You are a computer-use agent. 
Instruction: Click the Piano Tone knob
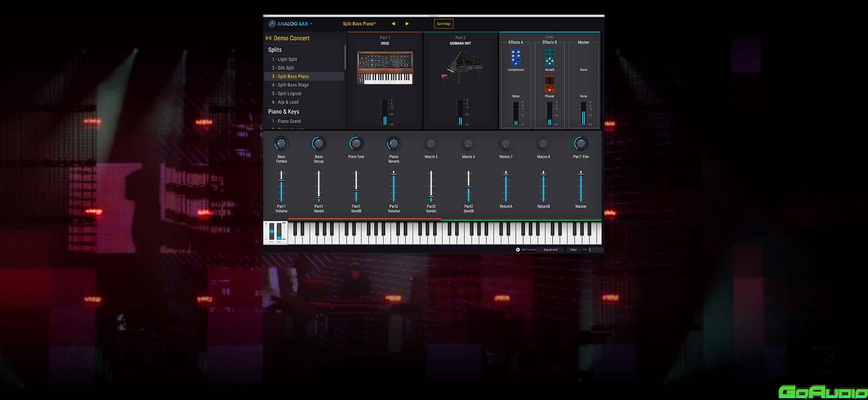[x=356, y=143]
